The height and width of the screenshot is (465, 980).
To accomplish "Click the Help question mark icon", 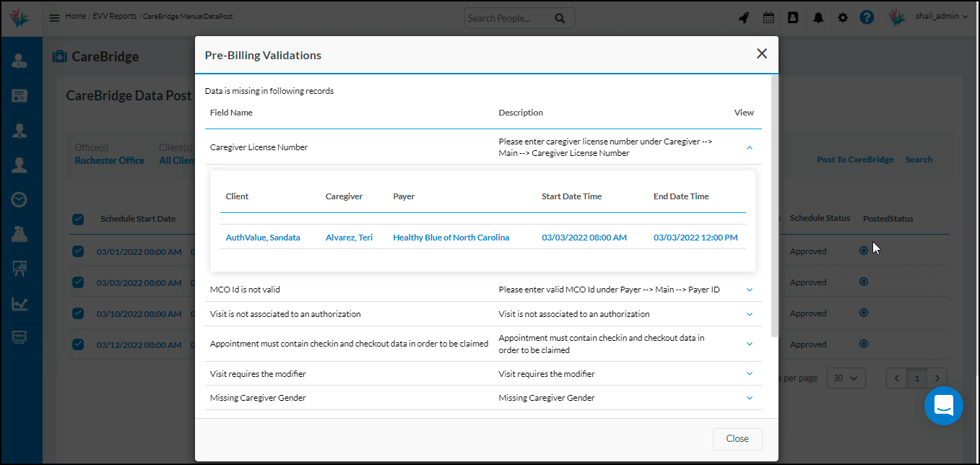I will [x=867, y=17].
